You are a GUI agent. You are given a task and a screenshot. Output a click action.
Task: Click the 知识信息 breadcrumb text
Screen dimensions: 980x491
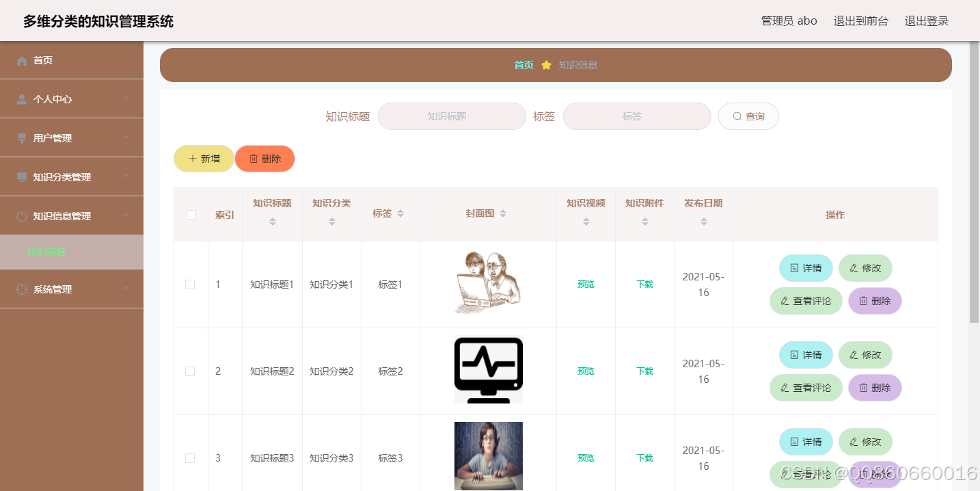click(x=578, y=65)
